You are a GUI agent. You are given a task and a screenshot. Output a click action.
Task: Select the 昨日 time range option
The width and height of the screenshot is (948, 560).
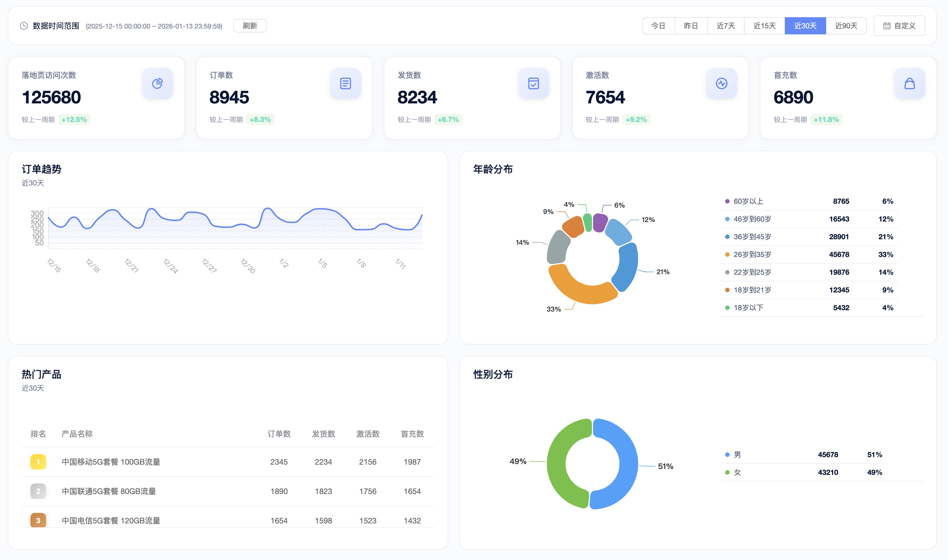point(691,26)
